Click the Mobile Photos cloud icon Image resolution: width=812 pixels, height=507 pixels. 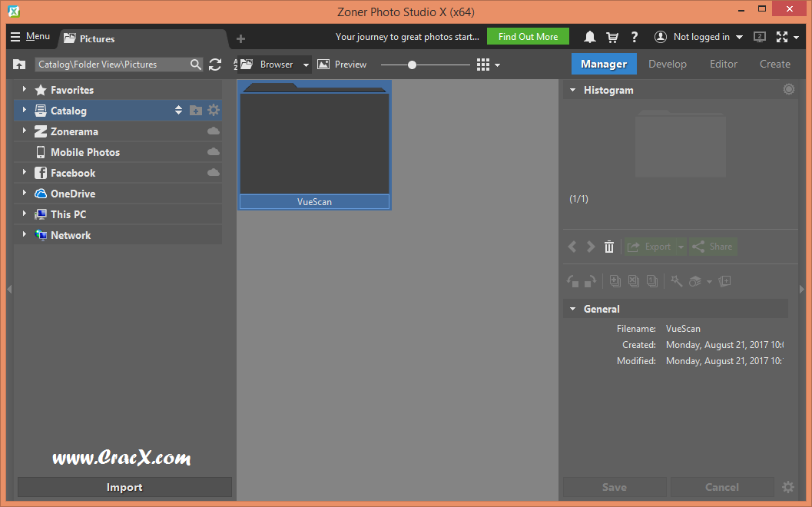pos(214,152)
